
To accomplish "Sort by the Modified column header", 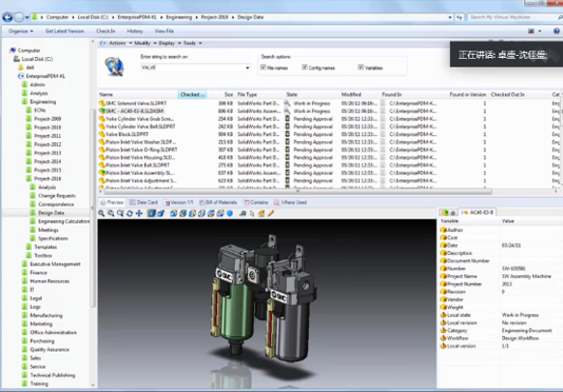I will 360,95.
